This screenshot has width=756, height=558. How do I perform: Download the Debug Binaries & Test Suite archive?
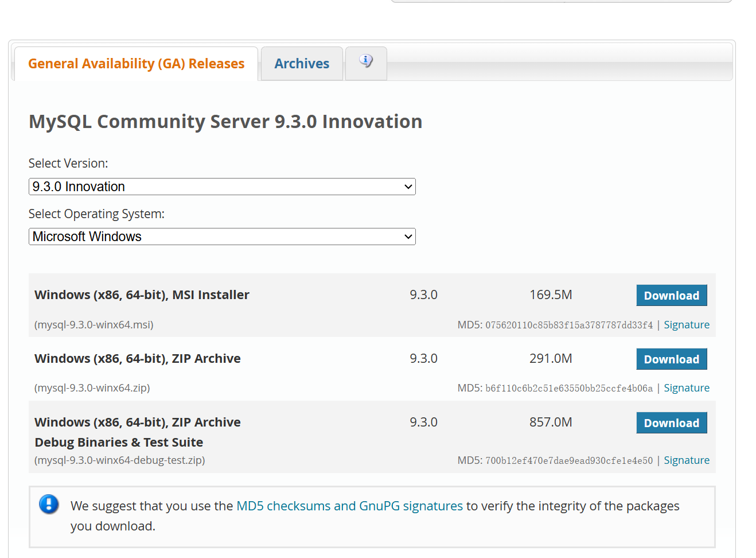coord(671,423)
